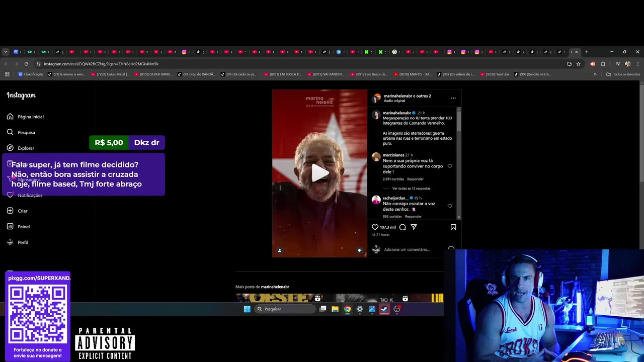The image size is (644, 362).
Task: Like marcioianes's comment
Action: tap(450, 166)
